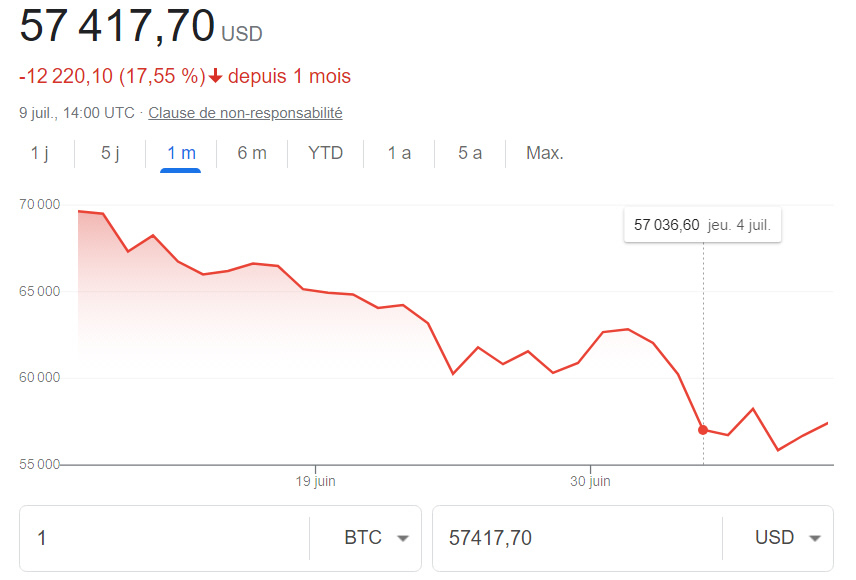Click the 30 juin date axis label

pos(590,481)
